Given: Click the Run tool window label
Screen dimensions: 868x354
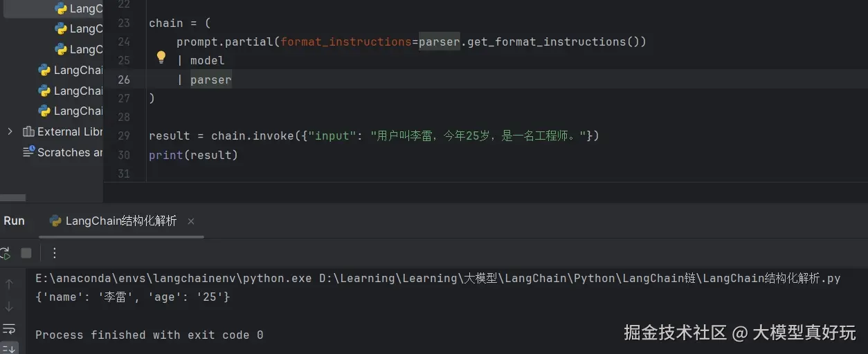Looking at the screenshot, I should (x=14, y=221).
